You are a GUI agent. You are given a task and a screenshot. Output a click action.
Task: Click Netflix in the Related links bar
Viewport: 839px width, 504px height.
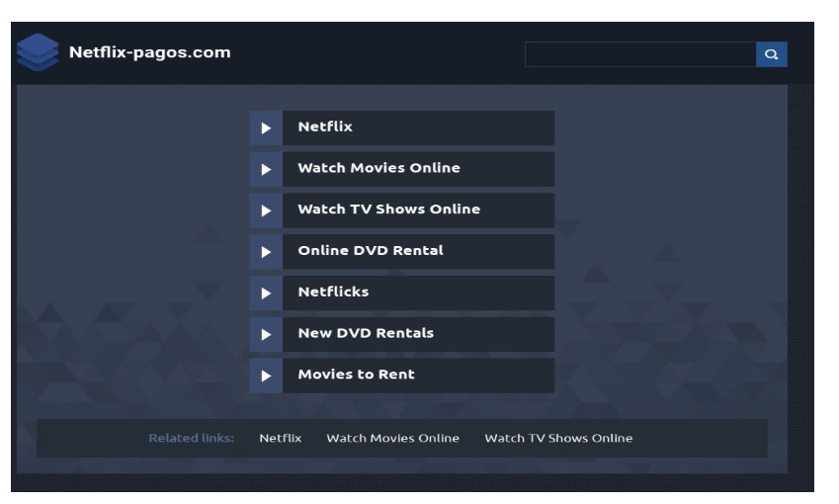coord(280,438)
